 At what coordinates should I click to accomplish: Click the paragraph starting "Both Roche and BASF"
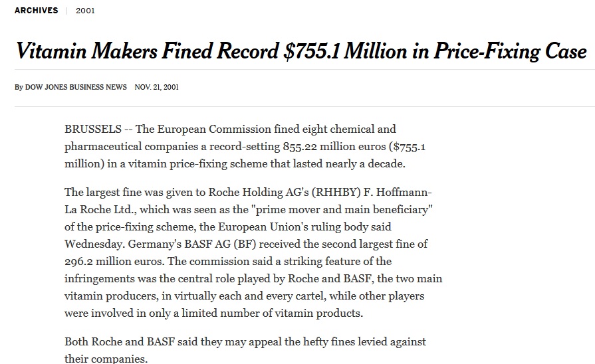[x=245, y=350]
